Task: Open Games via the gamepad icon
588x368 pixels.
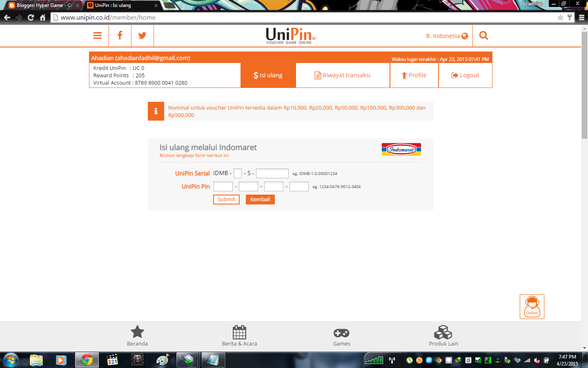Action: coord(341,333)
